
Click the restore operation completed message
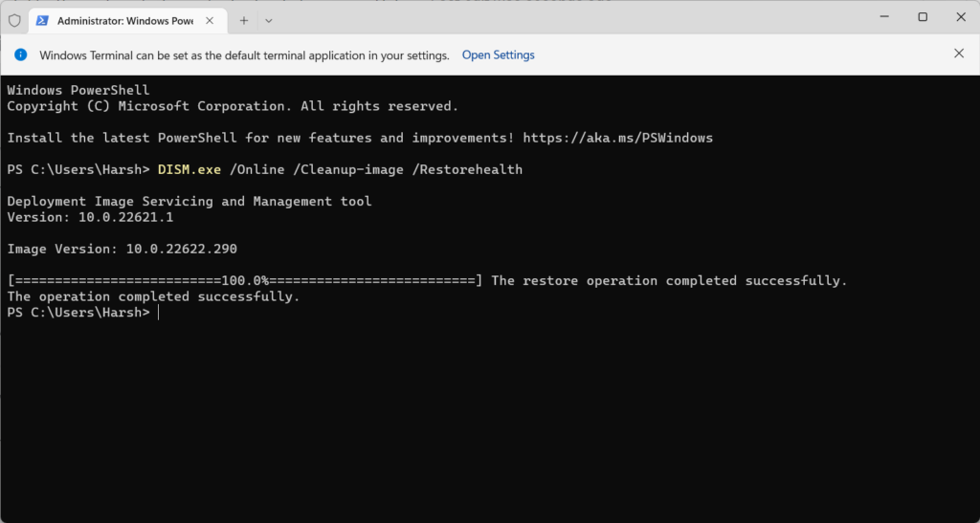click(x=669, y=281)
